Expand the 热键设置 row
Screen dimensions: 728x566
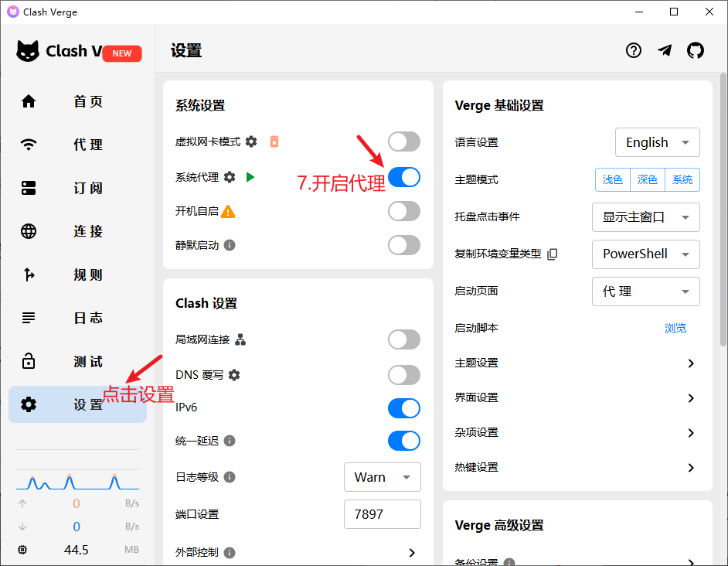point(577,468)
